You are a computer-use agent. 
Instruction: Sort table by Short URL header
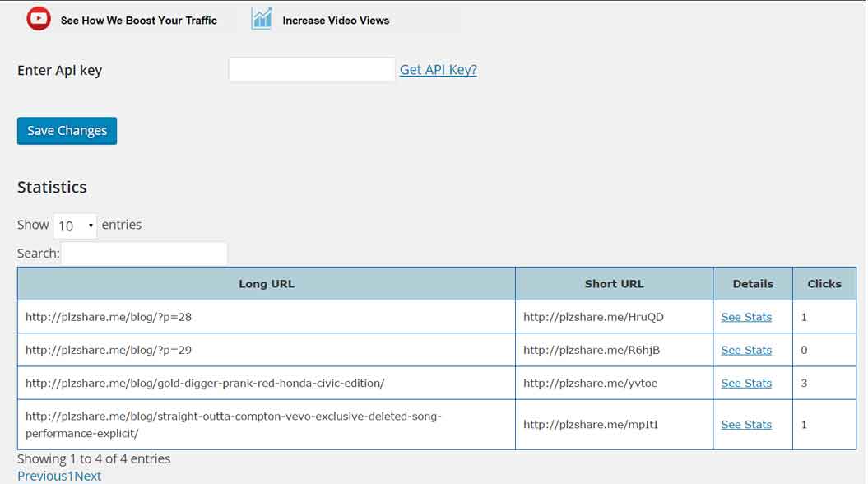(x=614, y=283)
